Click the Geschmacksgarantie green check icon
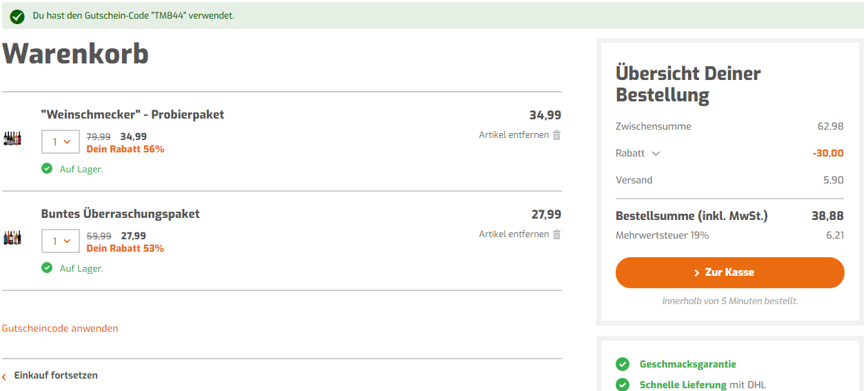868x391 pixels. [x=623, y=364]
